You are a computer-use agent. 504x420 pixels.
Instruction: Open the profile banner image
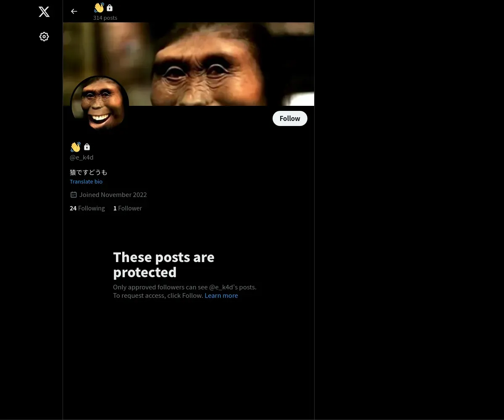tap(189, 64)
